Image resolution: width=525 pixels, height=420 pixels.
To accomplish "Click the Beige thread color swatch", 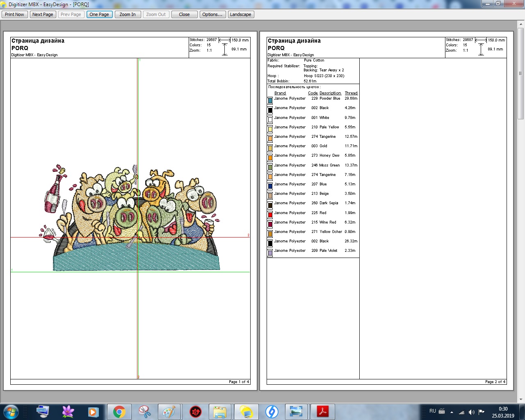I will (x=270, y=195).
